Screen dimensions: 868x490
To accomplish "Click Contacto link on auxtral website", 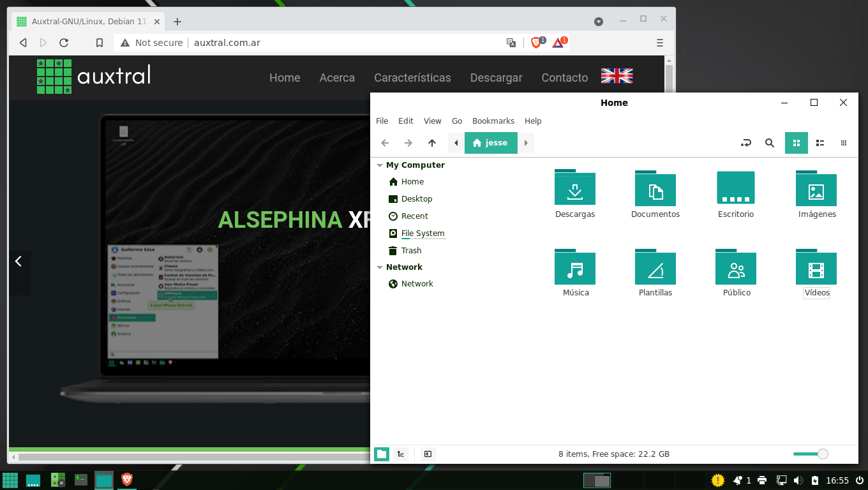I will pos(565,78).
